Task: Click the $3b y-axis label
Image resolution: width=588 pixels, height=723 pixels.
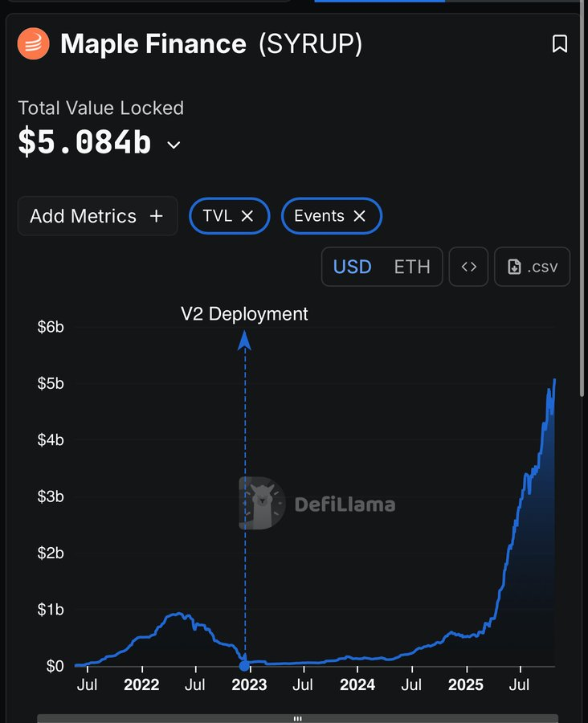Action: [x=51, y=496]
